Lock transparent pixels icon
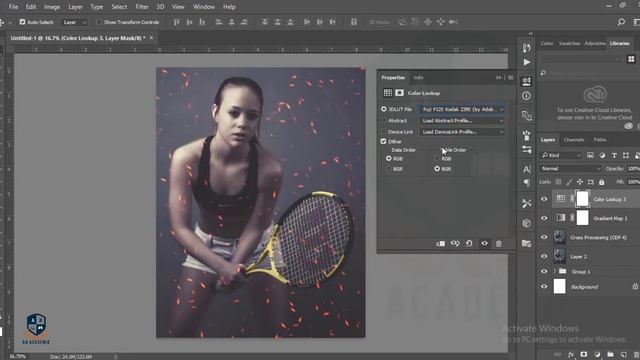Viewport: 640px width, 360px height. (558, 182)
